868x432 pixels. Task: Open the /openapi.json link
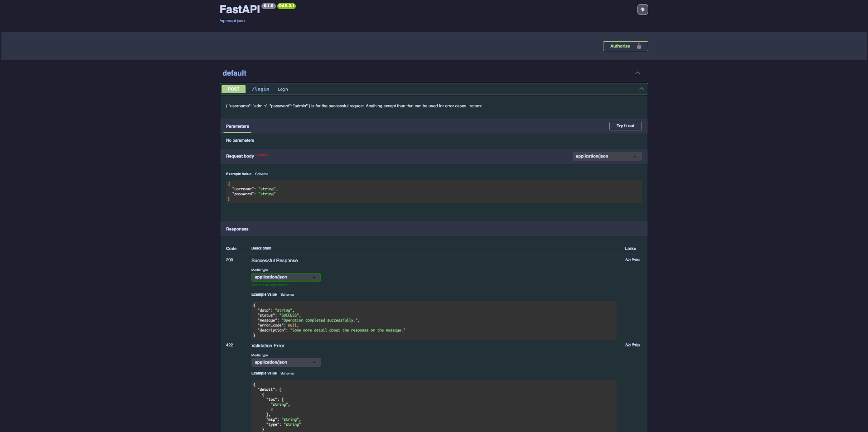[231, 20]
